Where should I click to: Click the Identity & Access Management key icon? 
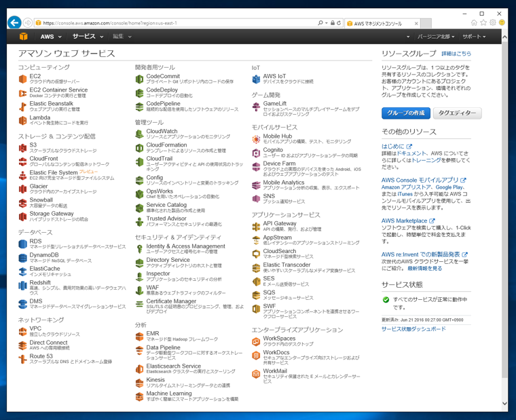coord(140,249)
